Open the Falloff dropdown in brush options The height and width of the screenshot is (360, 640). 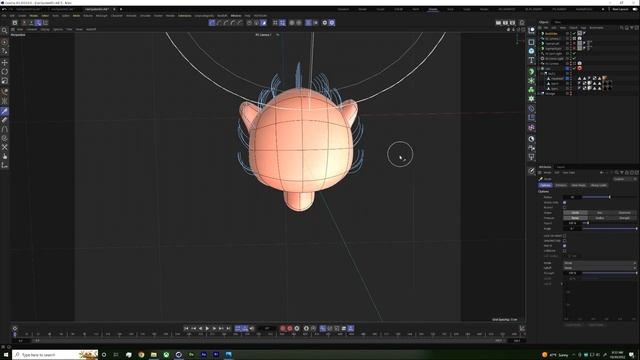(599, 268)
